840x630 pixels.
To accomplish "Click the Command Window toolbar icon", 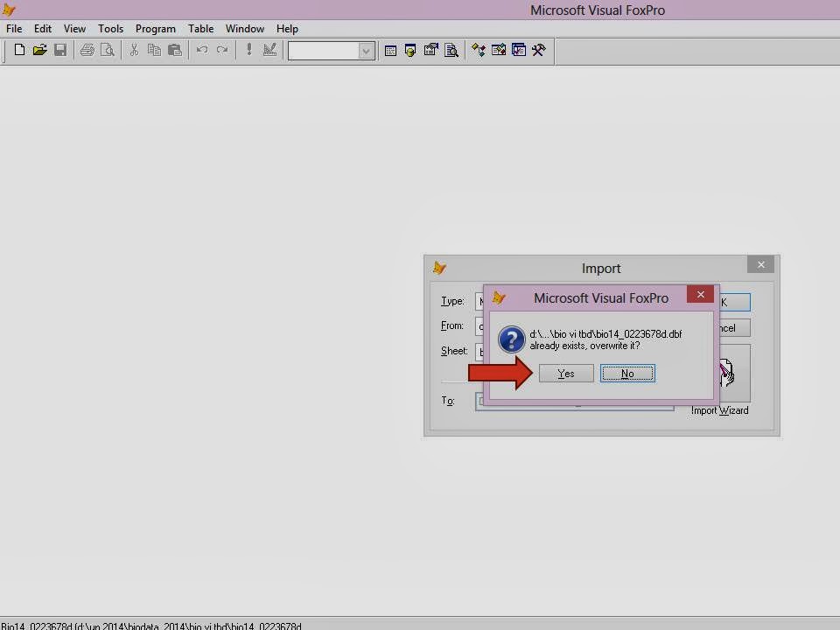I will (390, 51).
